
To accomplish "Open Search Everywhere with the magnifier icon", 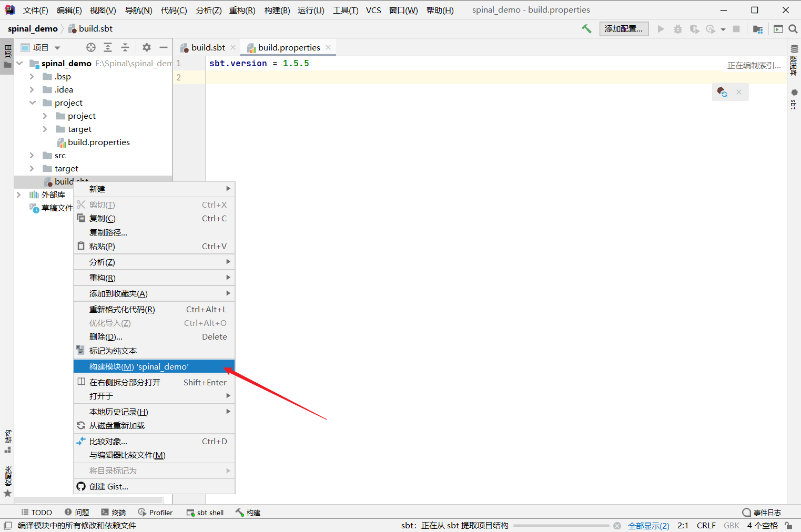I will click(793, 29).
